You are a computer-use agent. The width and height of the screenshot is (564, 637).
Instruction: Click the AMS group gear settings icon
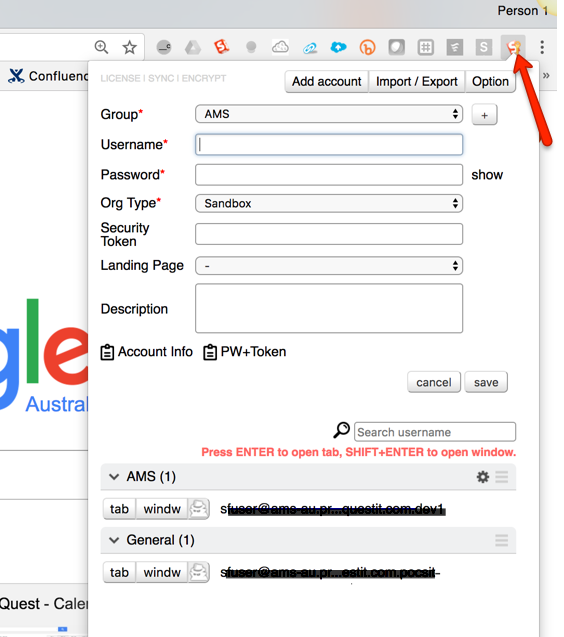click(x=482, y=477)
